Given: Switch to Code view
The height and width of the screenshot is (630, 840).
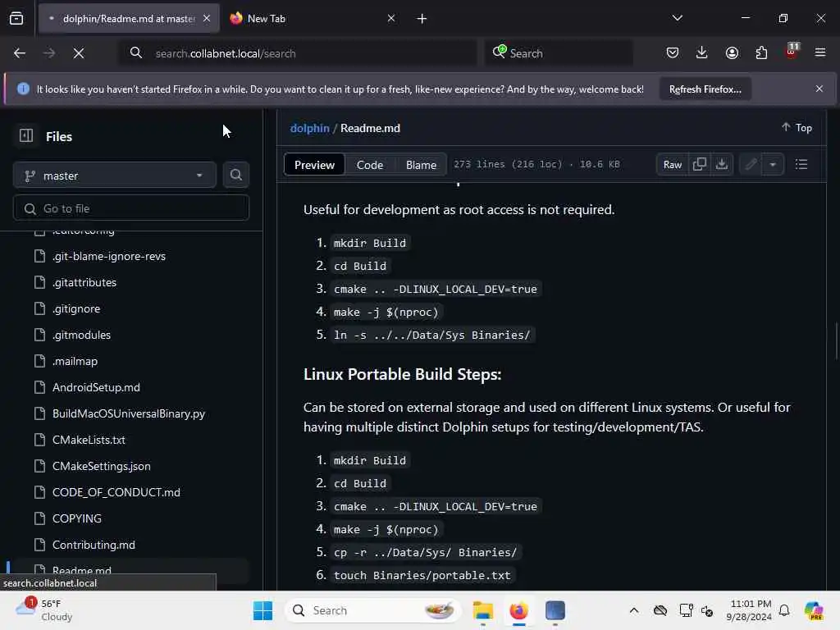Looking at the screenshot, I should [x=370, y=164].
